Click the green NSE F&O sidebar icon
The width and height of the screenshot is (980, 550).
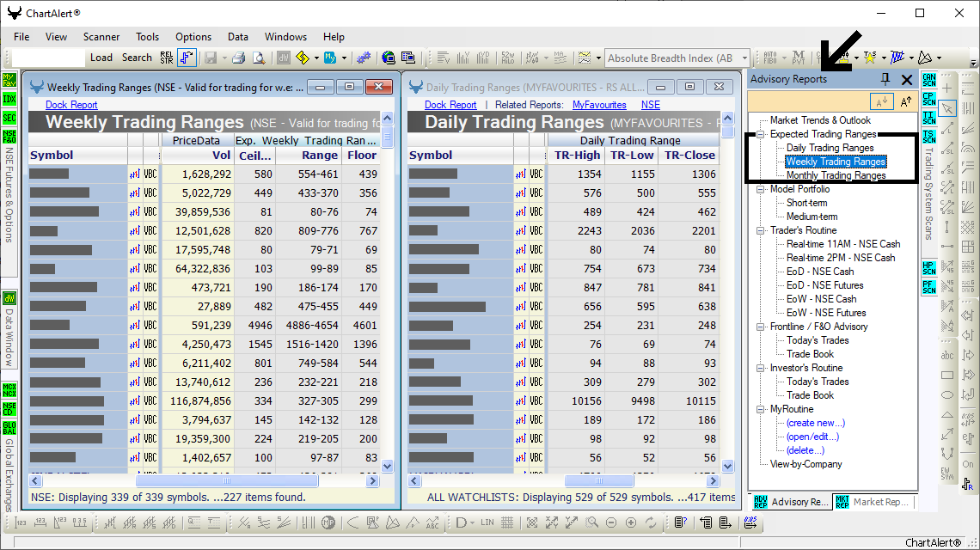[9, 137]
